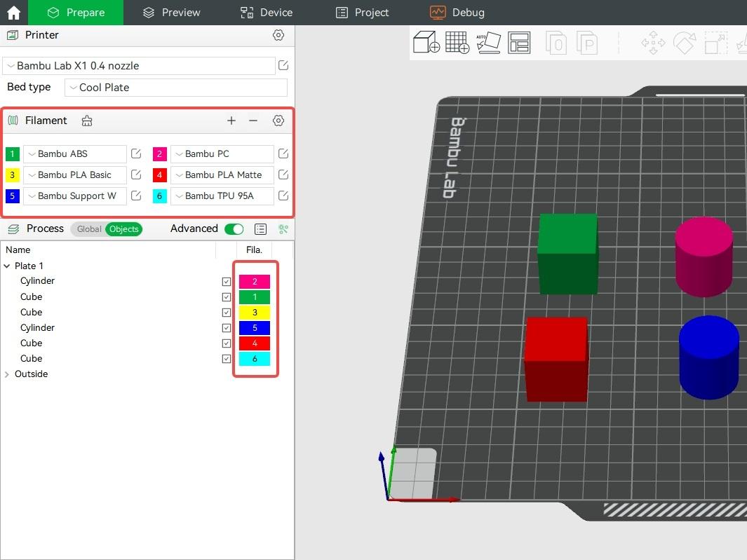Select the red cube on the plate
This screenshot has height=560, width=747.
556,358
